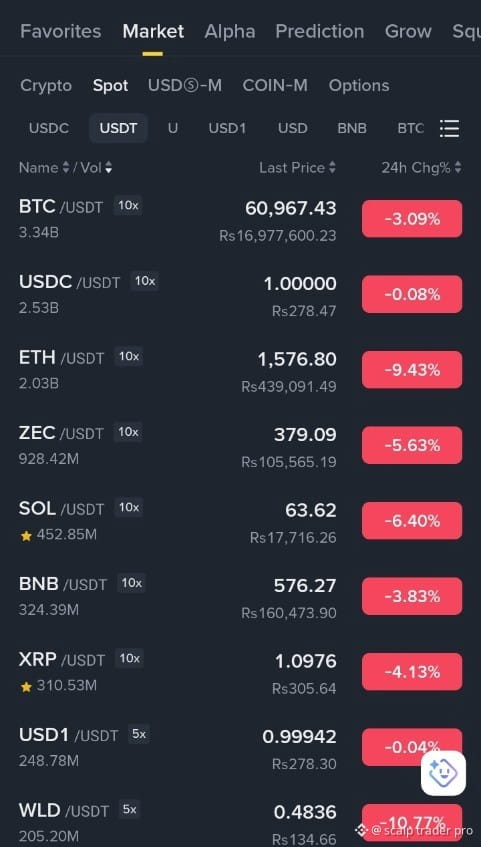Tap the AI assistant chat bubble icon
The width and height of the screenshot is (481, 847).
tap(443, 773)
